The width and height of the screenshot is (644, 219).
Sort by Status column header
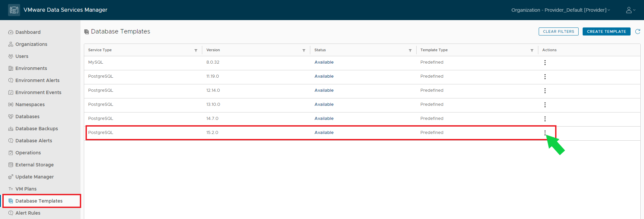(320, 50)
